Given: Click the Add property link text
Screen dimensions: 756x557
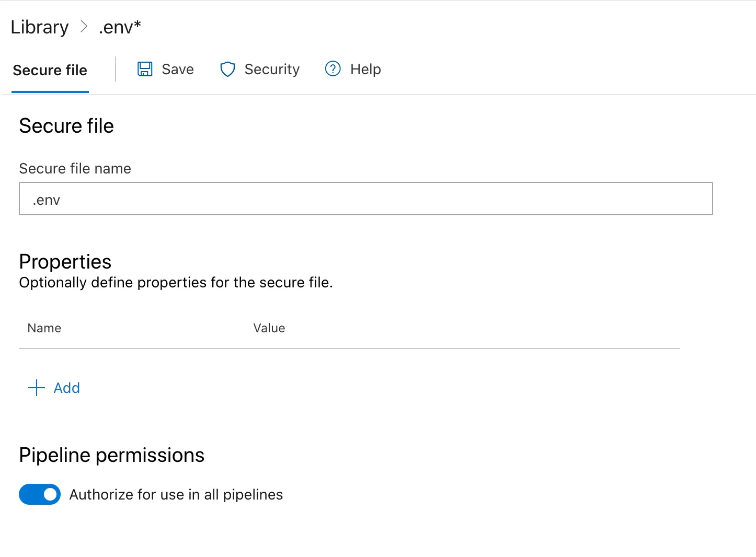Looking at the screenshot, I should [67, 388].
